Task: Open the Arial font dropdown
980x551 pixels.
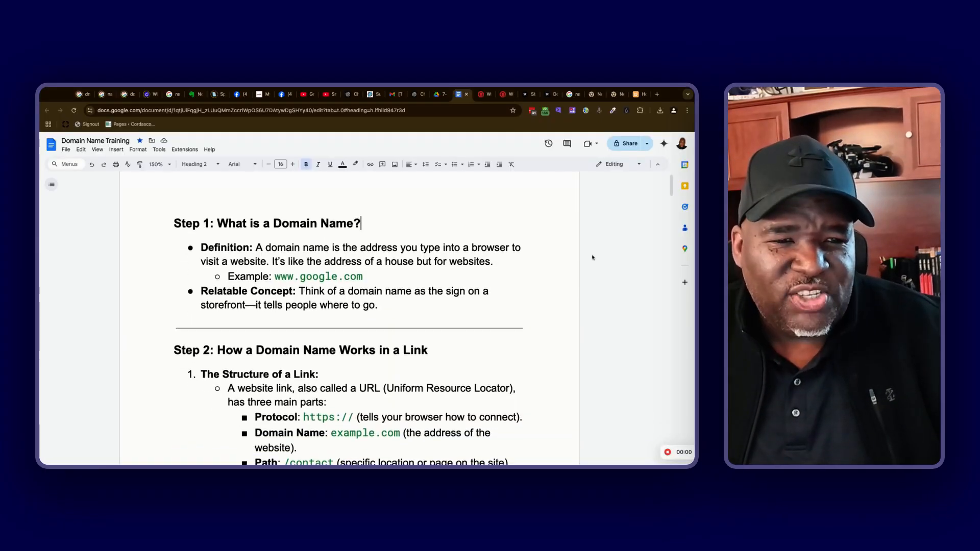Action: point(242,164)
